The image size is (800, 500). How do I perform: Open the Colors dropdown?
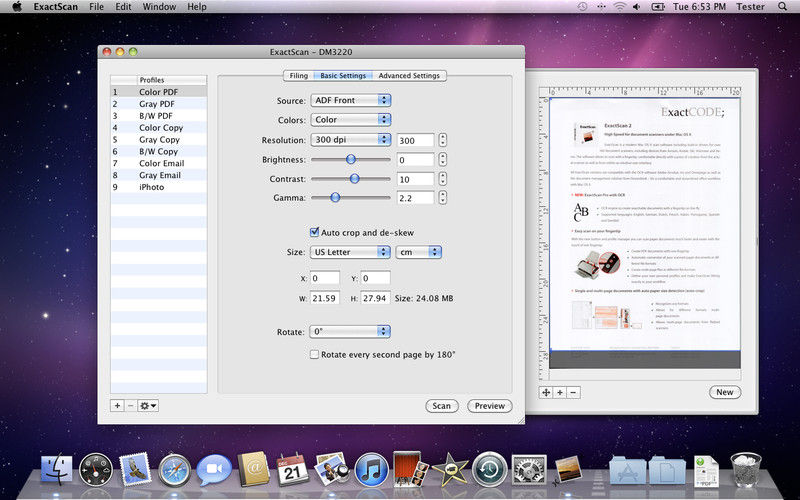[351, 119]
